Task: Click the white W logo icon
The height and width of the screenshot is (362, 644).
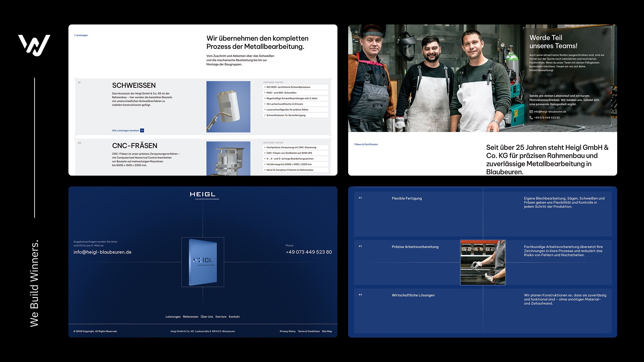Action: point(34,45)
